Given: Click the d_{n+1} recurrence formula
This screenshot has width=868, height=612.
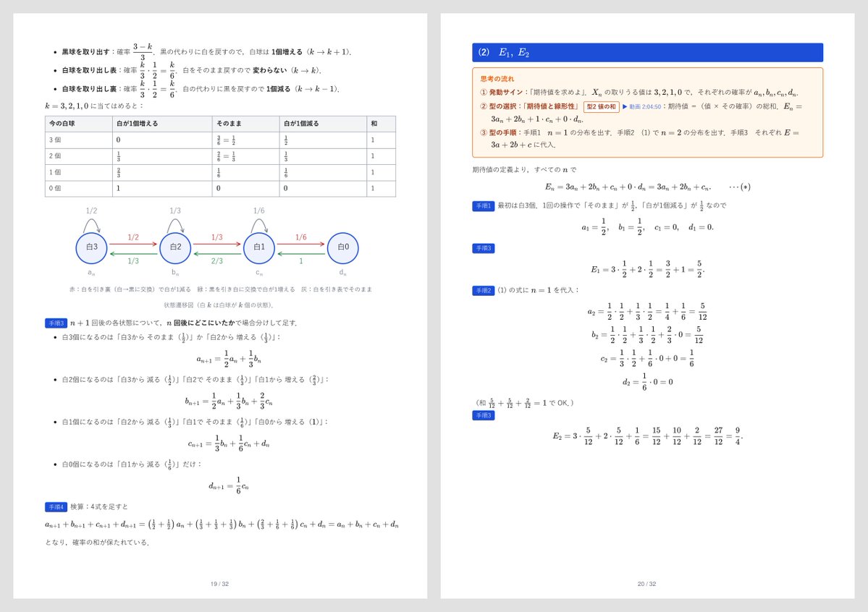Looking at the screenshot, I should click(229, 486).
